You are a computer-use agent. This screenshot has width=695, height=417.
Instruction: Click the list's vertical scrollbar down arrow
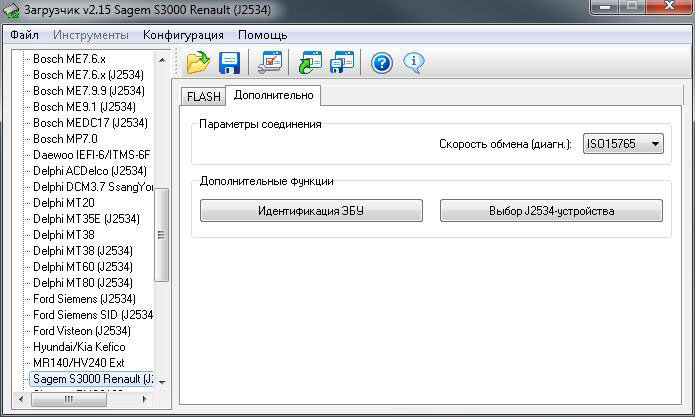point(162,382)
